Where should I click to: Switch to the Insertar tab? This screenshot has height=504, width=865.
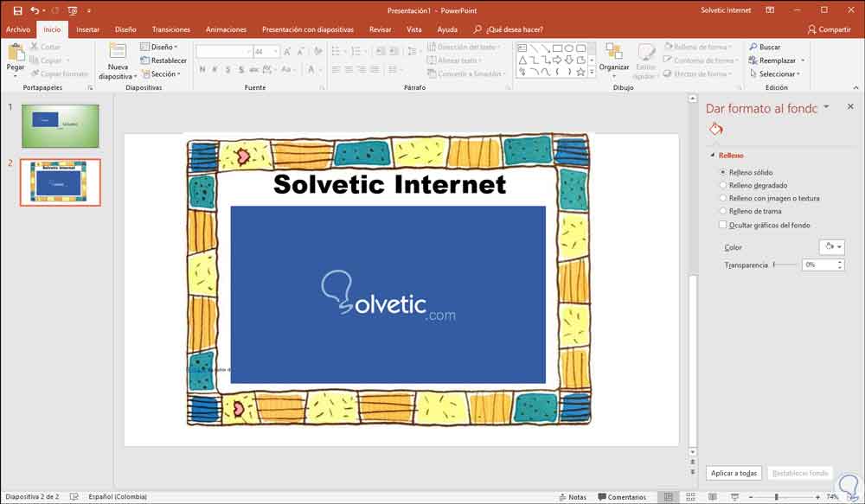click(x=87, y=29)
